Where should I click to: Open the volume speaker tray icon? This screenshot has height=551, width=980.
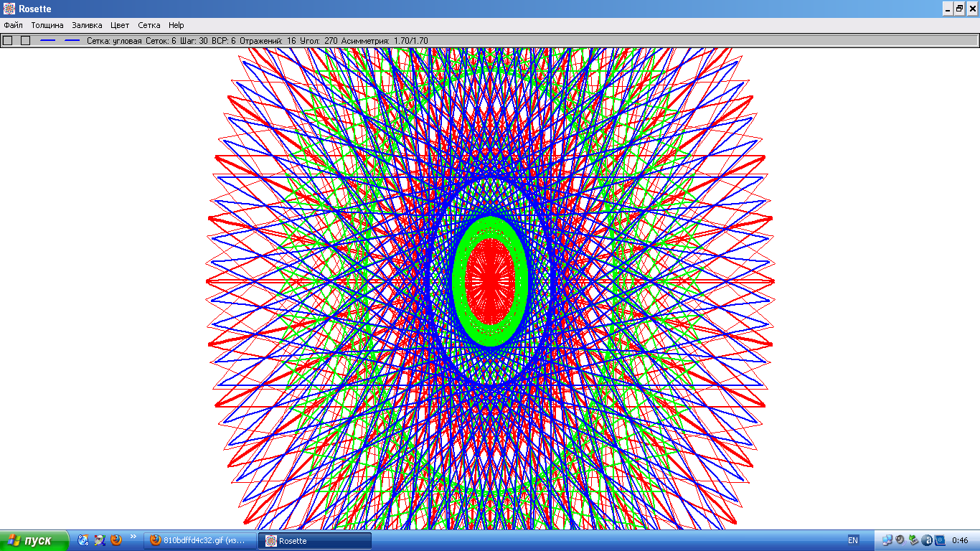click(x=900, y=540)
